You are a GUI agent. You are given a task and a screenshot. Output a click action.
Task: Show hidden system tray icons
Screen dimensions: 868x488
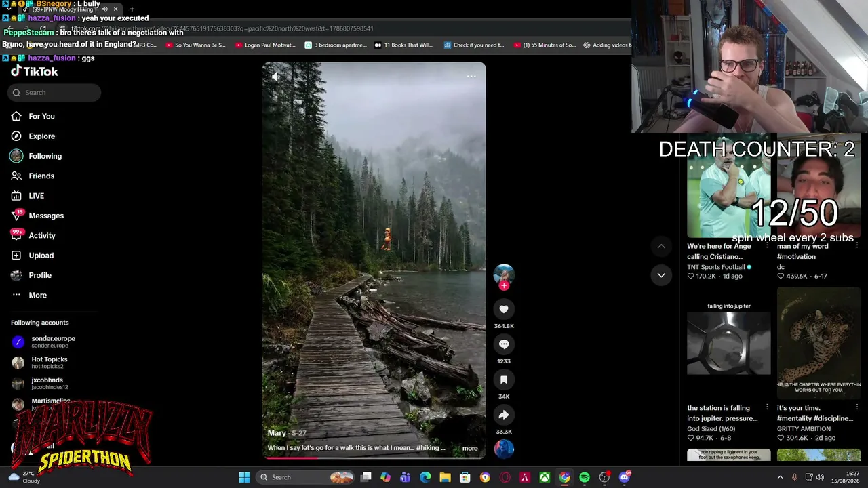pos(780,477)
